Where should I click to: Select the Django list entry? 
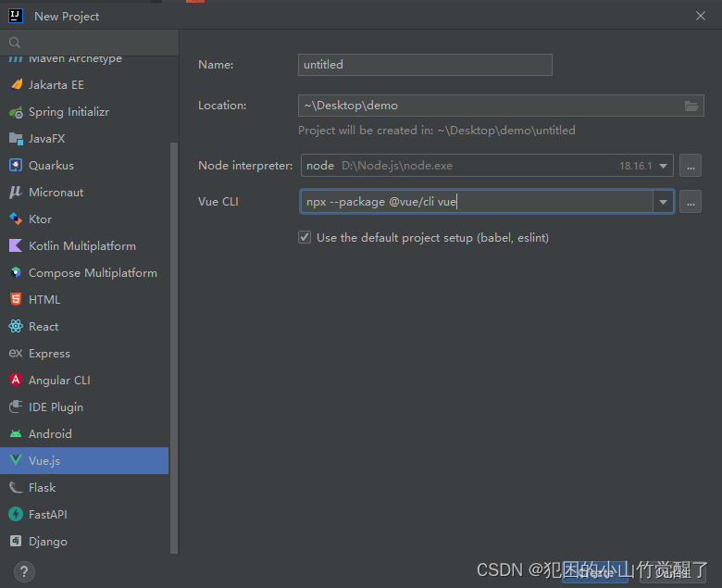point(85,541)
